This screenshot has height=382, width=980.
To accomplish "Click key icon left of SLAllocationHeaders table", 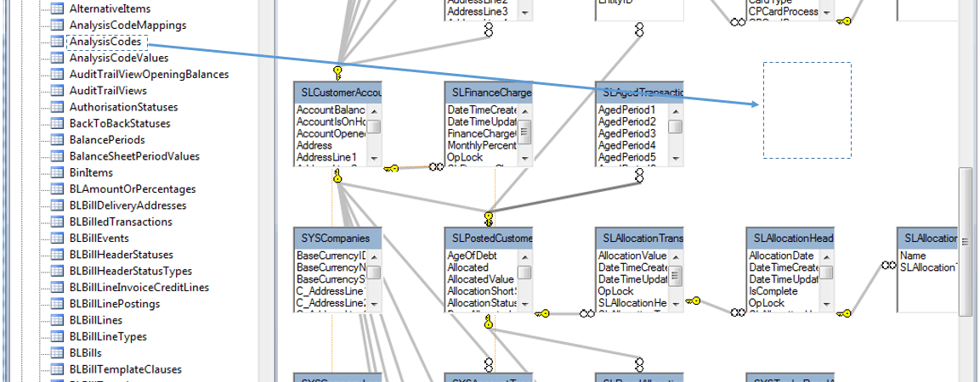I will pos(693,301).
